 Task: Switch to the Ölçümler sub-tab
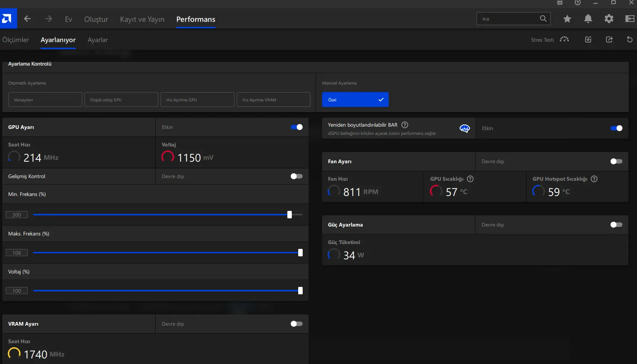point(15,40)
